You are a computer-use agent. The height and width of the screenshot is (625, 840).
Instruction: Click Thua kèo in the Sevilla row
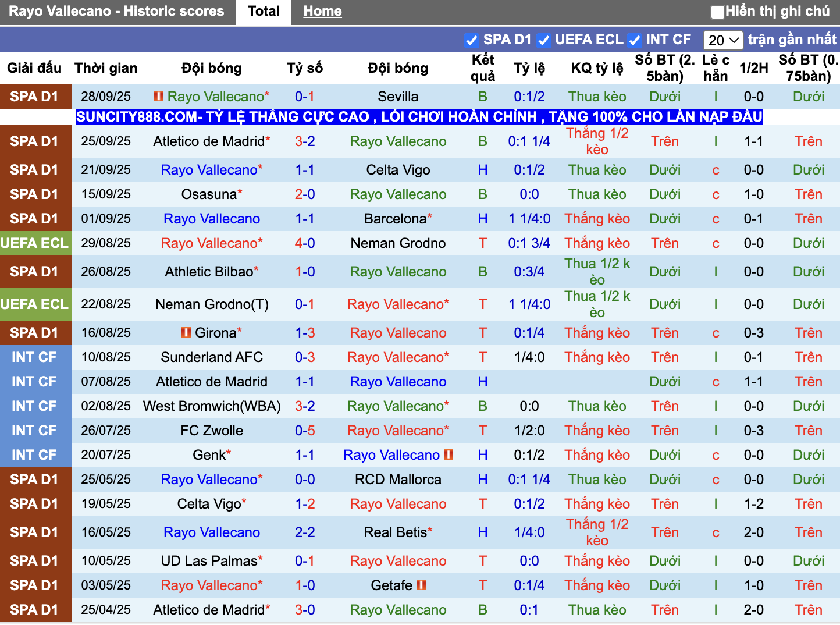(597, 97)
